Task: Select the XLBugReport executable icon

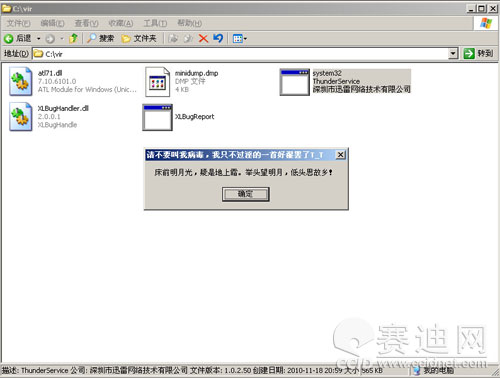Action: (157, 117)
